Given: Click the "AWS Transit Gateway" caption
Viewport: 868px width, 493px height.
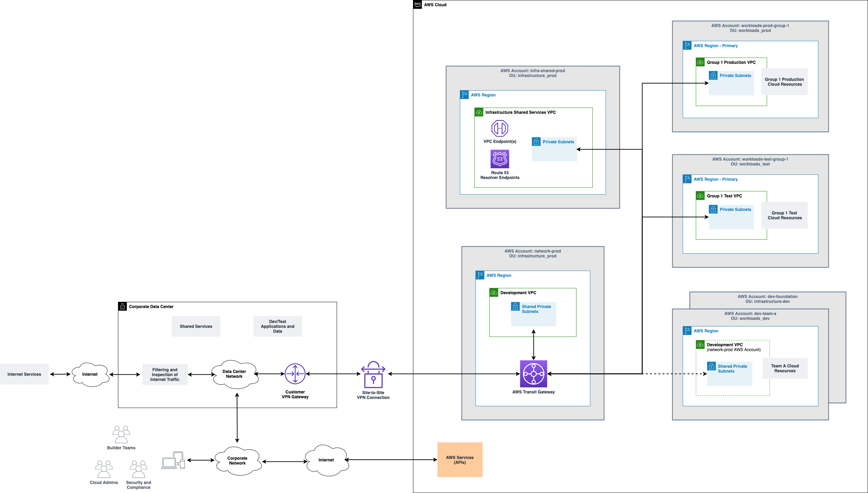Looking at the screenshot, I should point(533,392).
